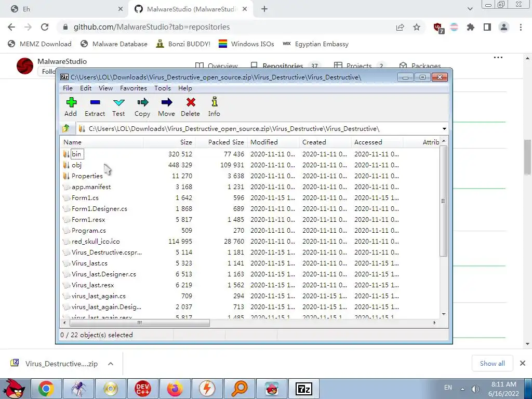Open the Tools menu
The height and width of the screenshot is (399, 532).
162,88
